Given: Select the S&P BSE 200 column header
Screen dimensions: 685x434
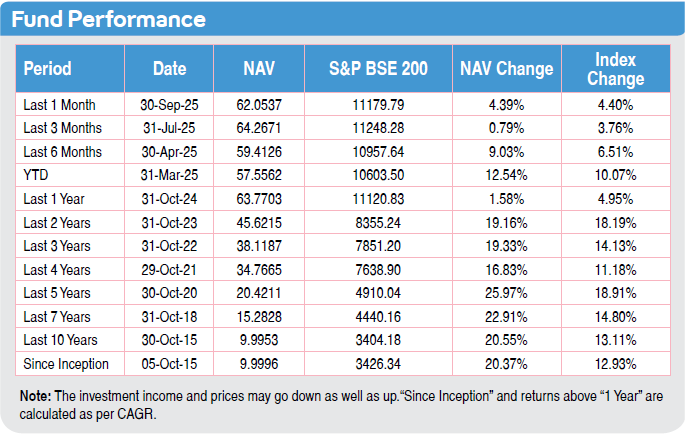Looking at the screenshot, I should pos(378,69).
